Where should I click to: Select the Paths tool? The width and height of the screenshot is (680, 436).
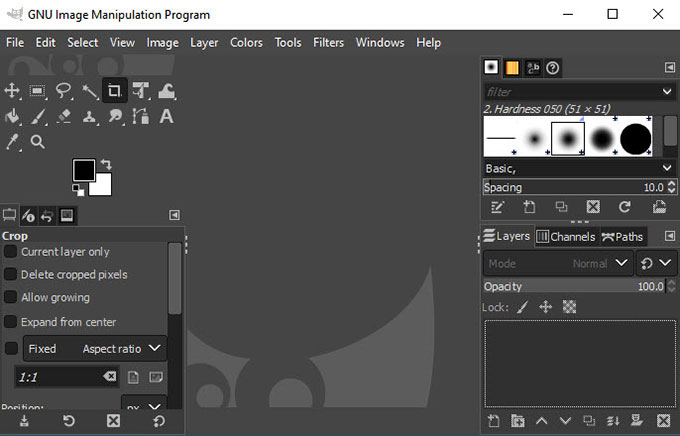pos(141,116)
